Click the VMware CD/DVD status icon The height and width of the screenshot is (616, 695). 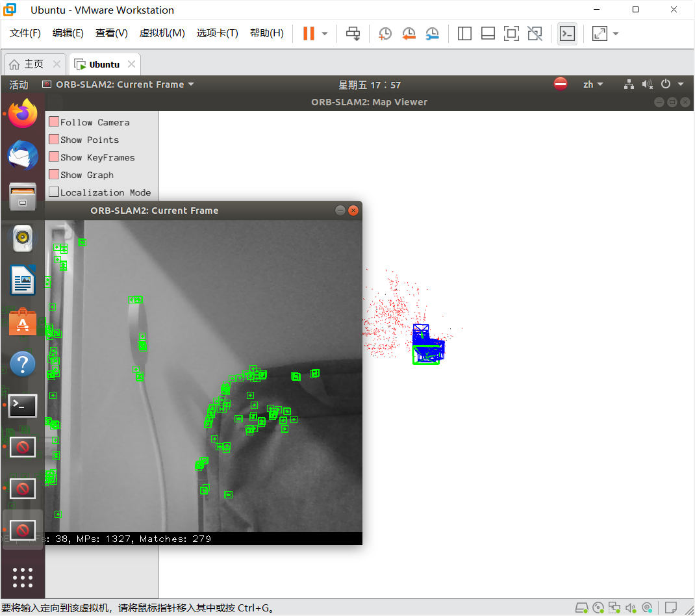[598, 608]
